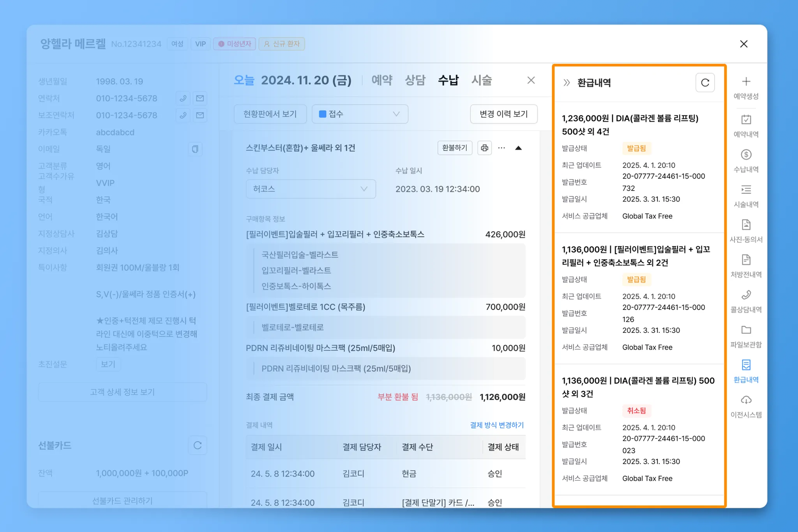Open 시술내역 list icon
Screen dimensions: 798x532
746,190
